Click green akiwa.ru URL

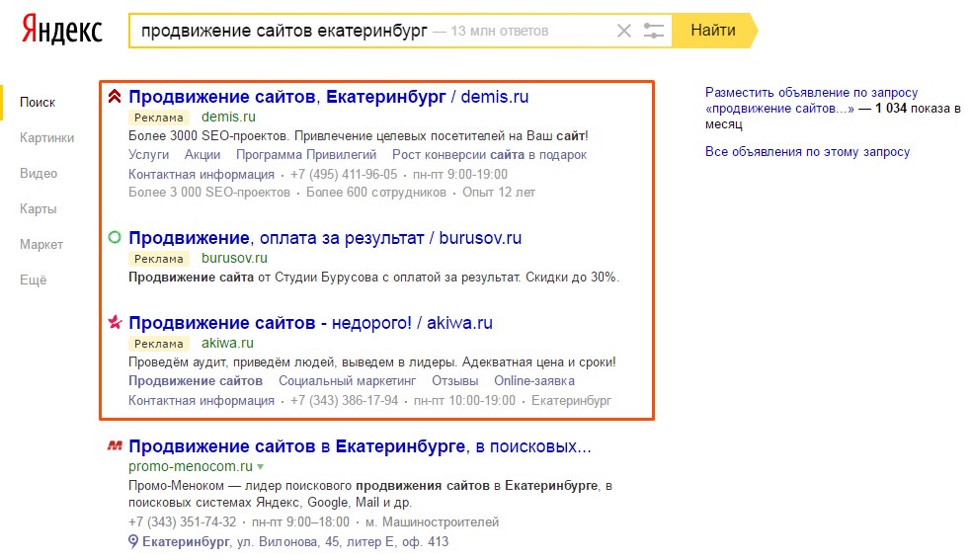click(227, 343)
